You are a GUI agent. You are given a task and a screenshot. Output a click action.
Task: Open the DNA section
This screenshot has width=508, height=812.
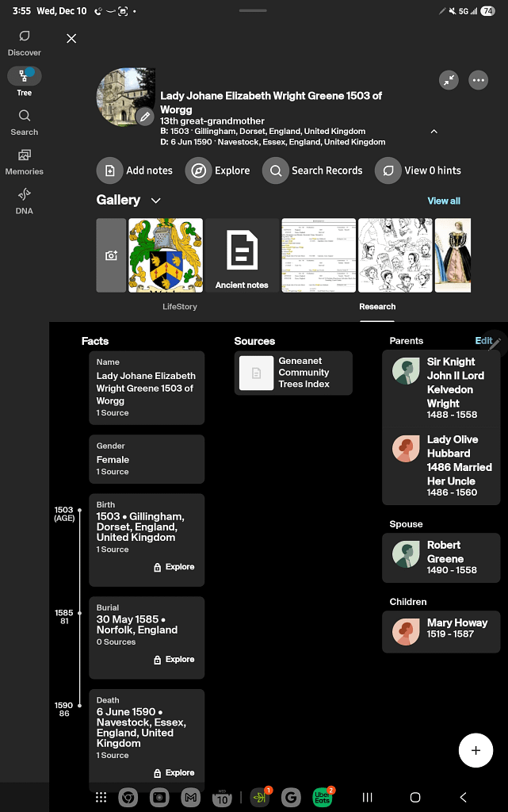(x=25, y=201)
